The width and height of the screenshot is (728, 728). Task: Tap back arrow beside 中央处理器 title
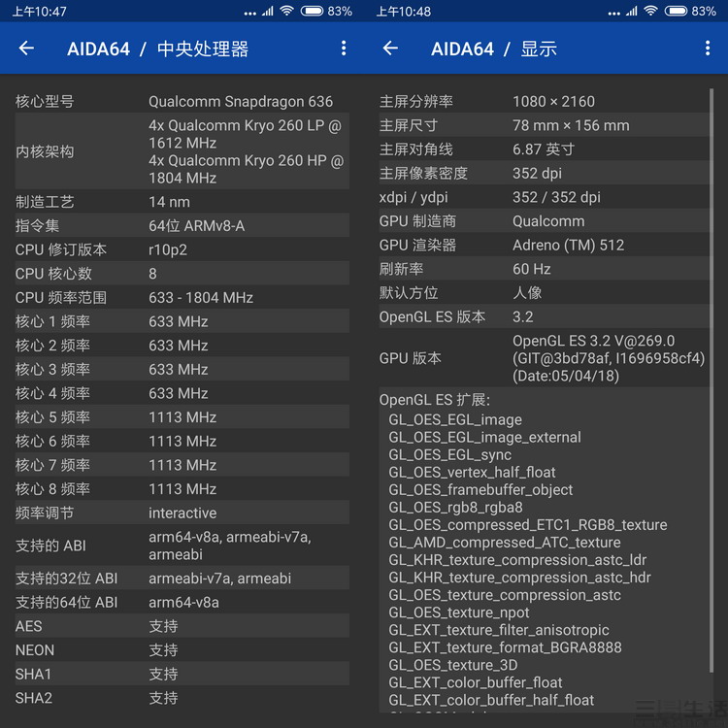(26, 49)
